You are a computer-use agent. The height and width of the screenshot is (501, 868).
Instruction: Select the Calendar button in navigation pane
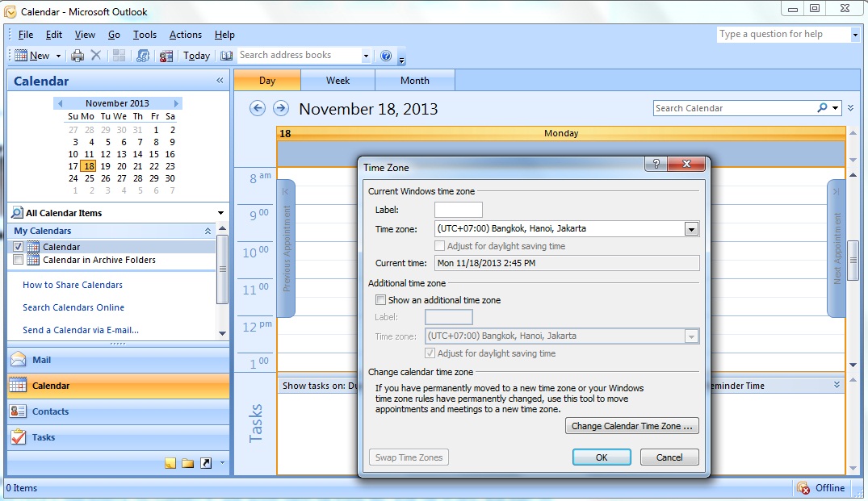click(x=119, y=386)
